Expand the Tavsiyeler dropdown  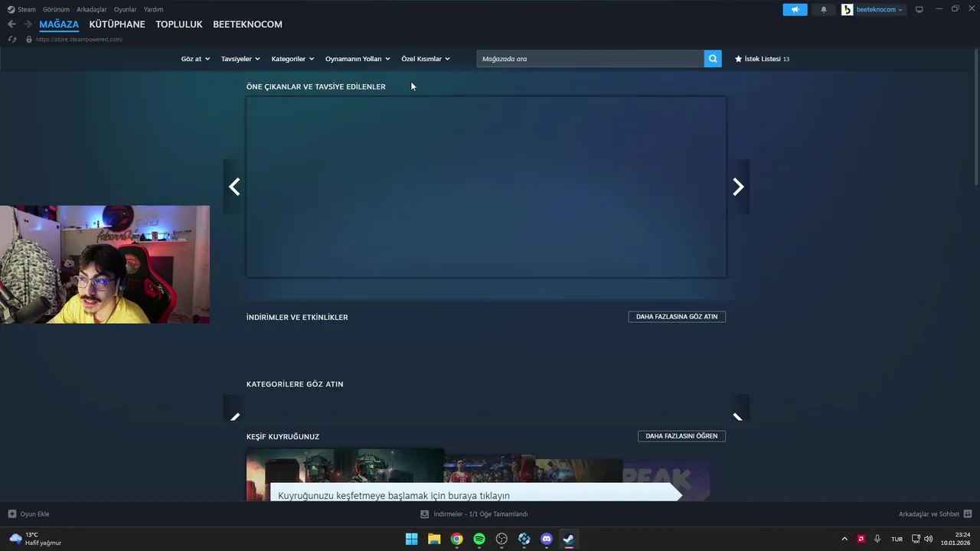coord(240,59)
